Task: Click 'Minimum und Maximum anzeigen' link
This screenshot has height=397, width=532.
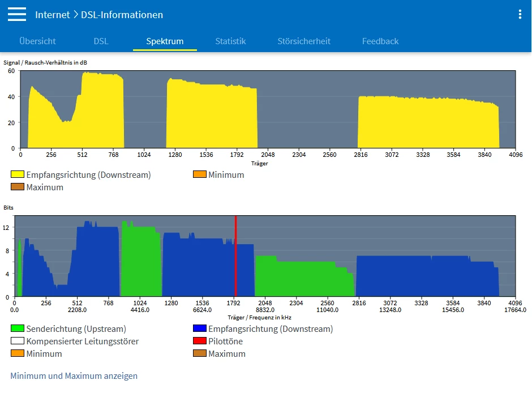Action: pos(74,376)
